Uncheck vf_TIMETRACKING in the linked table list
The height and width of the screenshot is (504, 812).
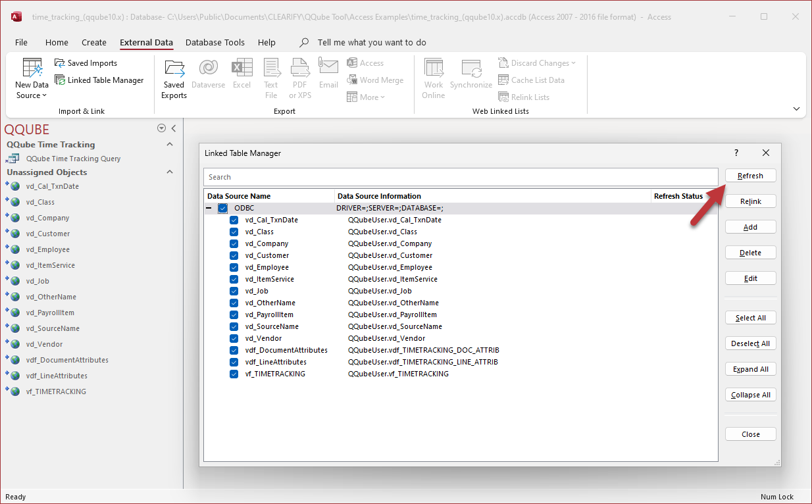(234, 374)
